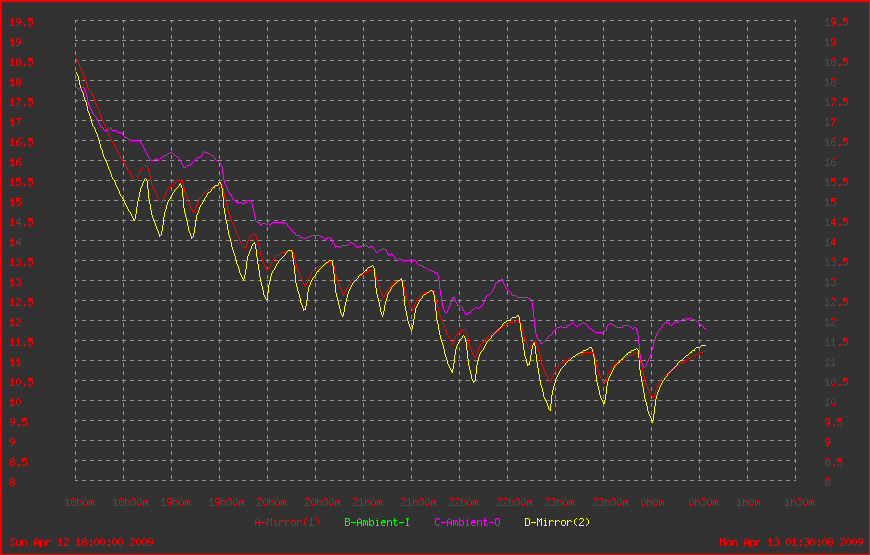Click the 11 value on the left axis
Viewport: 870px width, 555px height.
(x=15, y=362)
